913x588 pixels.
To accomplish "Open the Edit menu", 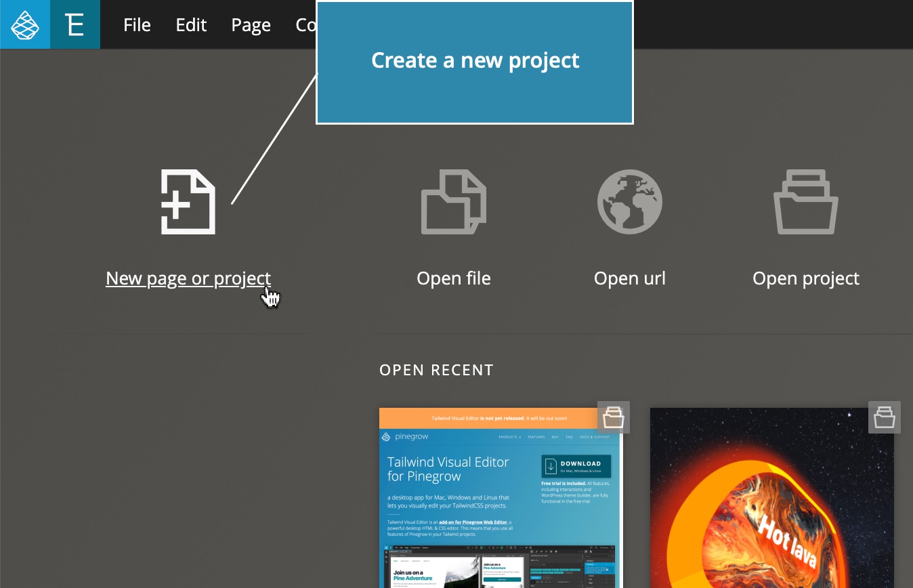I will click(x=191, y=25).
